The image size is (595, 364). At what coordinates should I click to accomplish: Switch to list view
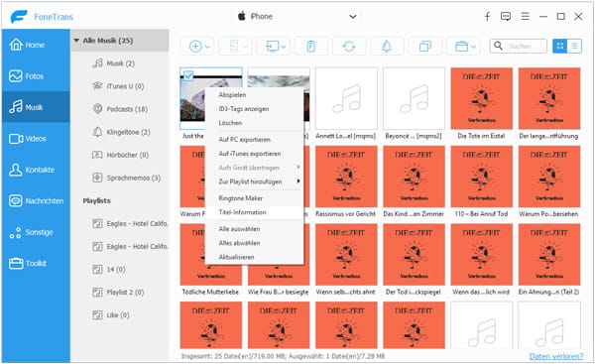coord(574,46)
